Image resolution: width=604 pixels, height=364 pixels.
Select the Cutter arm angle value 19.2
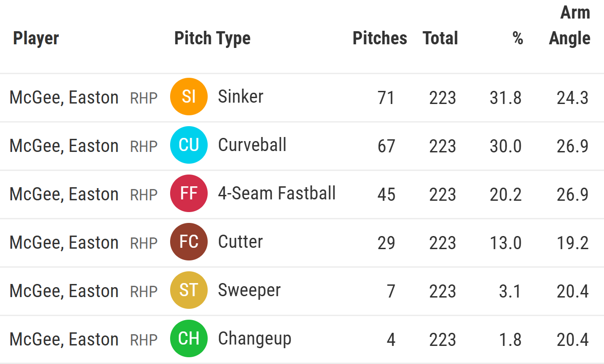pyautogui.click(x=572, y=243)
